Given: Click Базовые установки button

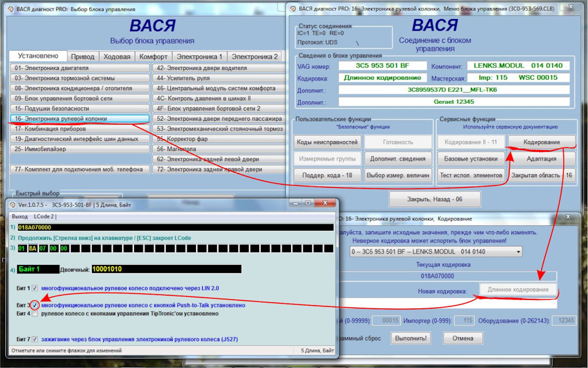Looking at the screenshot, I should (x=471, y=159).
